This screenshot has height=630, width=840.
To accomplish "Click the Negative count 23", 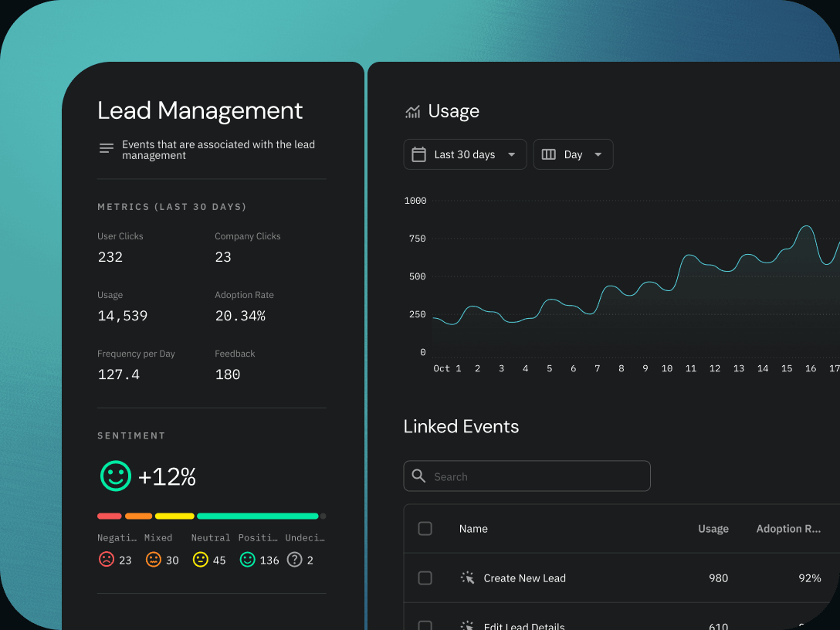I will pos(125,561).
